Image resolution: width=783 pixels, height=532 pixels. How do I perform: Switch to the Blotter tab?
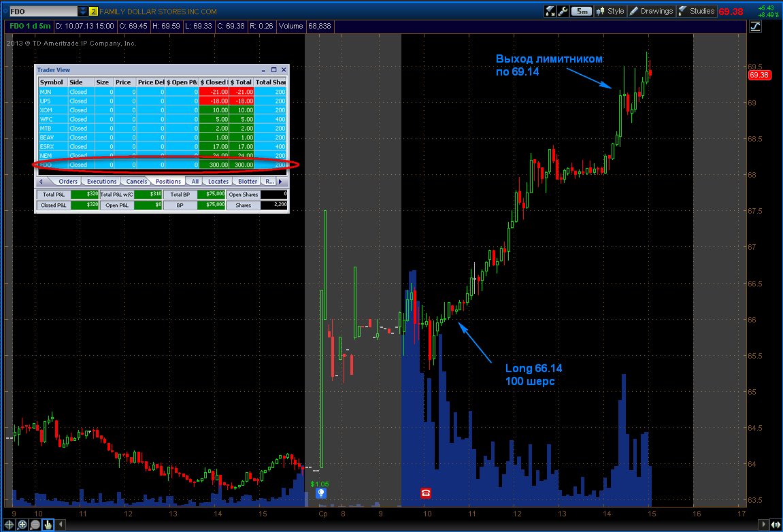tap(247, 182)
